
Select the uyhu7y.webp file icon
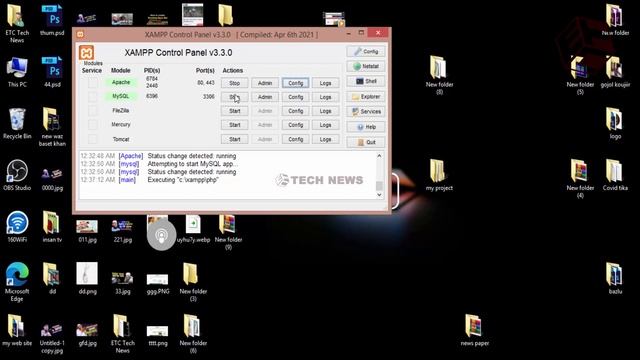coord(193,229)
